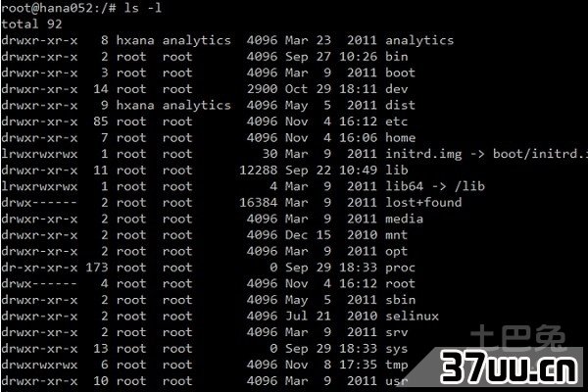This screenshot has width=588, height=392.
Task: Click the sbin directory name
Action: tap(400, 300)
